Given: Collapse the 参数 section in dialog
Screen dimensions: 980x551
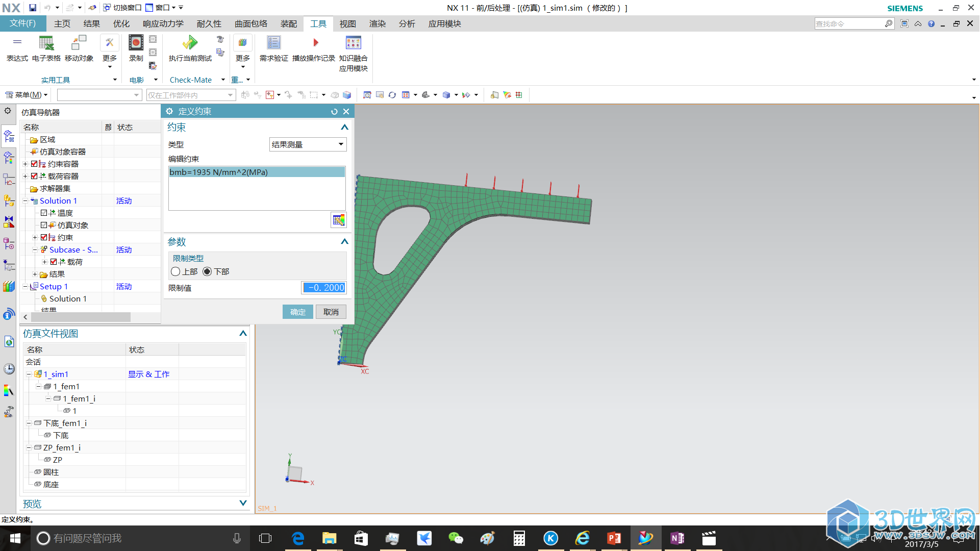Looking at the screenshot, I should [x=344, y=241].
